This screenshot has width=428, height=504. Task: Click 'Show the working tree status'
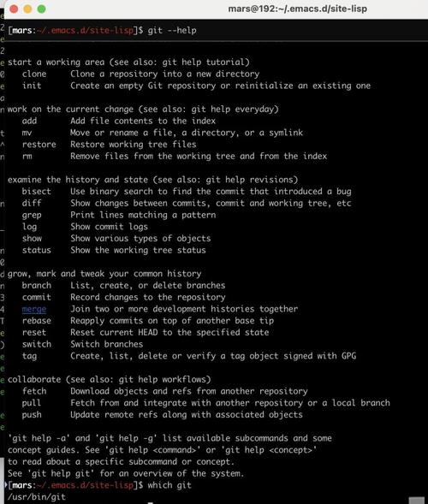(139, 251)
